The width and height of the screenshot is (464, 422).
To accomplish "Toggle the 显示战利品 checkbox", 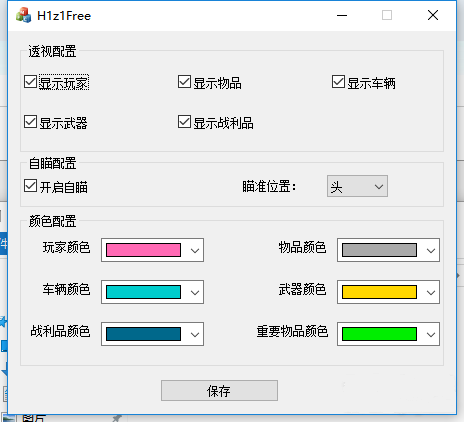I will tap(184, 122).
